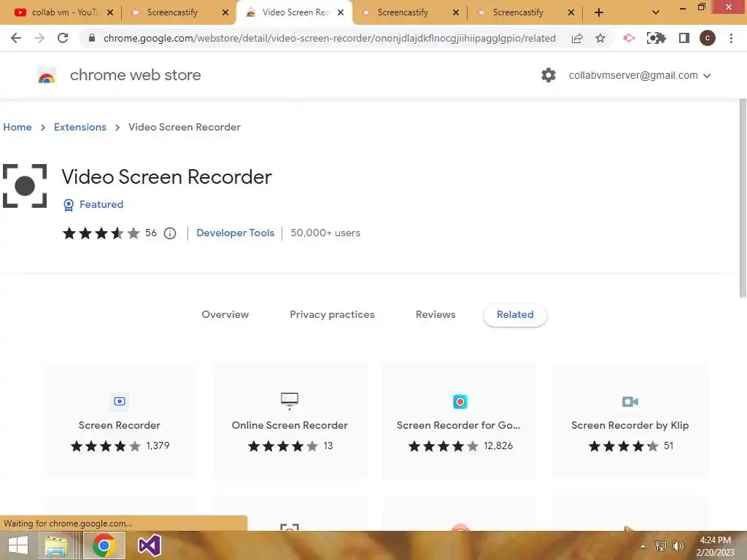Image resolution: width=747 pixels, height=560 pixels.
Task: Open the Overview tab
Action: pos(225,315)
